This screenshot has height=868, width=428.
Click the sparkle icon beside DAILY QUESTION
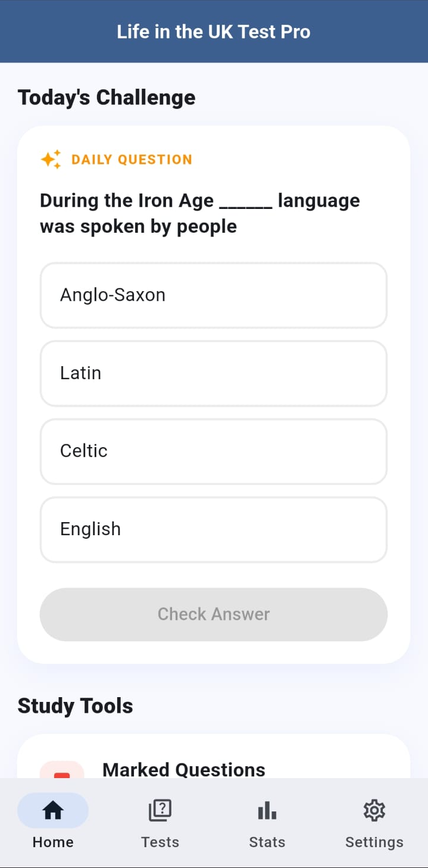click(x=50, y=159)
